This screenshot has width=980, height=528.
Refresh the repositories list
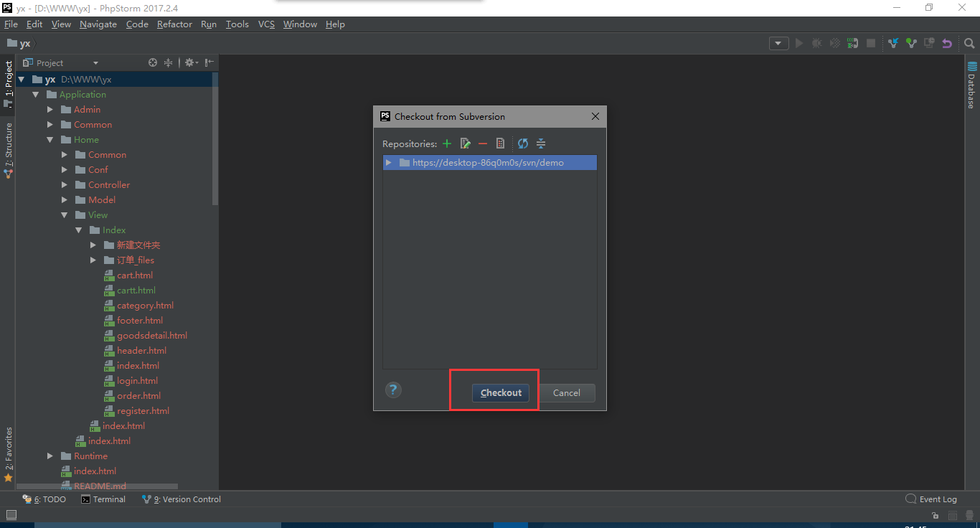pos(523,143)
